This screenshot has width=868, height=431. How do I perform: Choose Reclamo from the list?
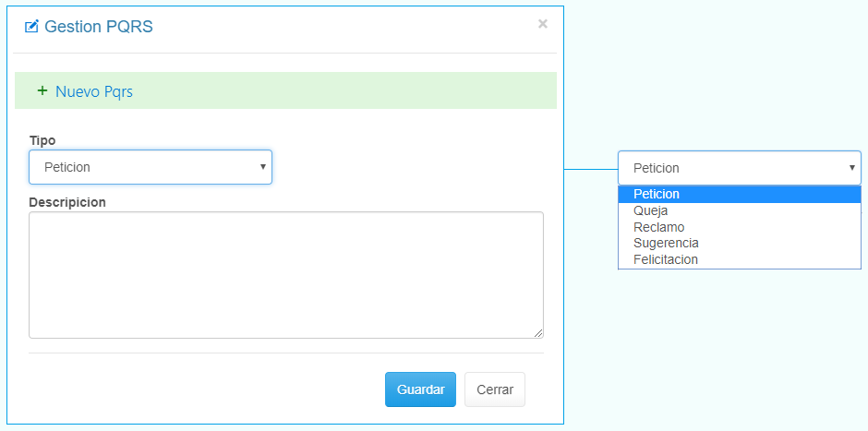[658, 227]
